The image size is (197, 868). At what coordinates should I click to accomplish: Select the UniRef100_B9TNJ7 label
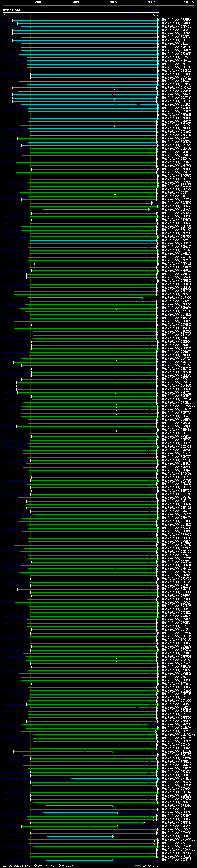176,779
